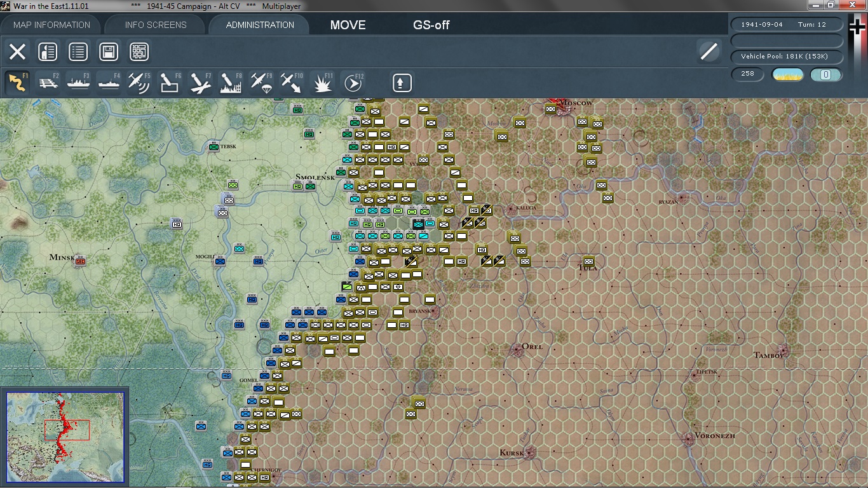
Task: Click the up-arrow toolbar toggle icon
Action: coord(402,83)
